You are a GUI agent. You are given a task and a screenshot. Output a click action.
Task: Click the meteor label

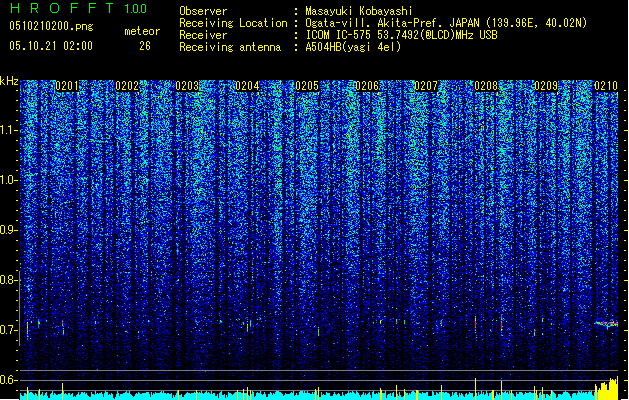[x=142, y=31]
